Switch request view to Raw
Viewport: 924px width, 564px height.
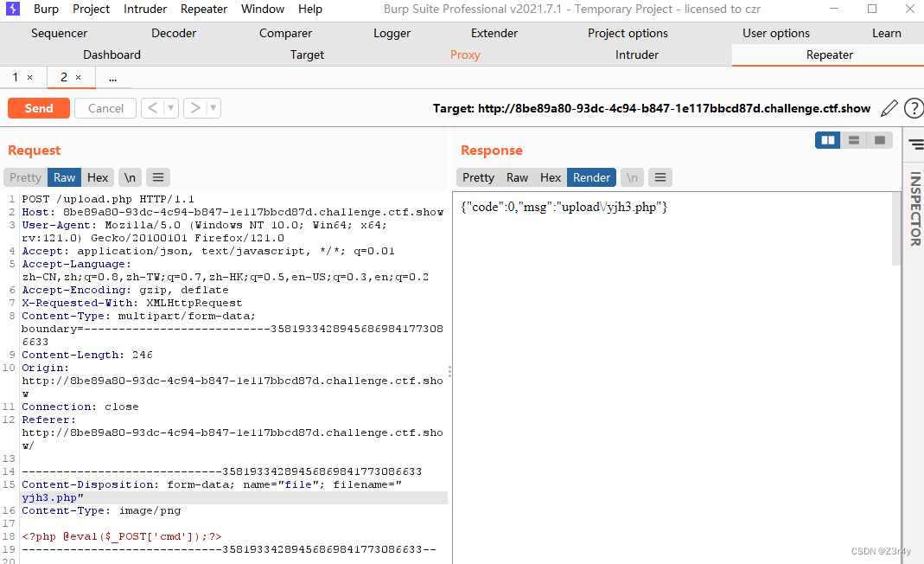coord(64,177)
